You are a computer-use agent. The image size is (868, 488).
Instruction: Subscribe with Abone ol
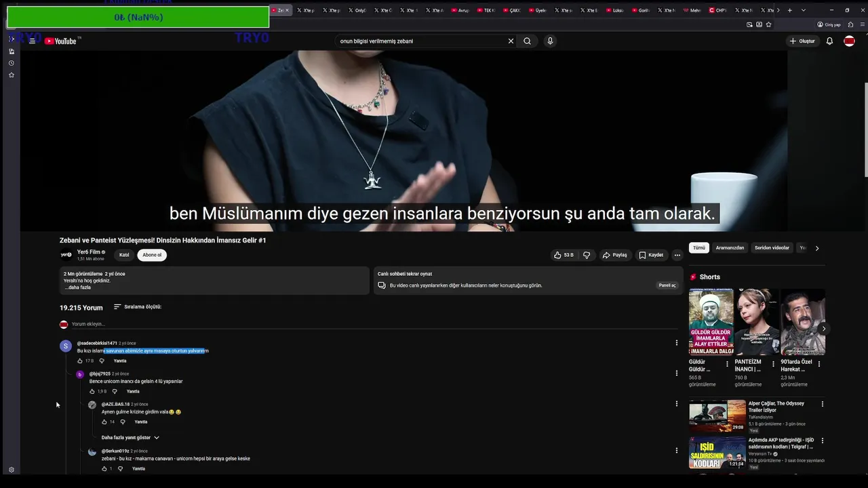pos(152,256)
